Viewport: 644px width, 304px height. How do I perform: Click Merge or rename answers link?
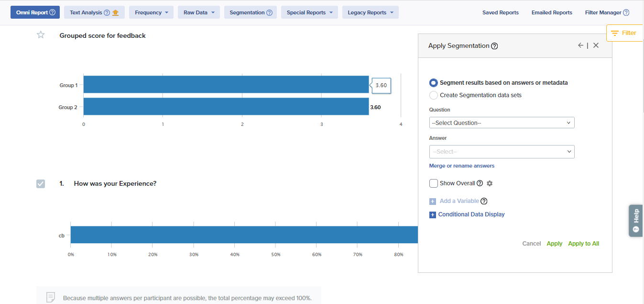(462, 166)
